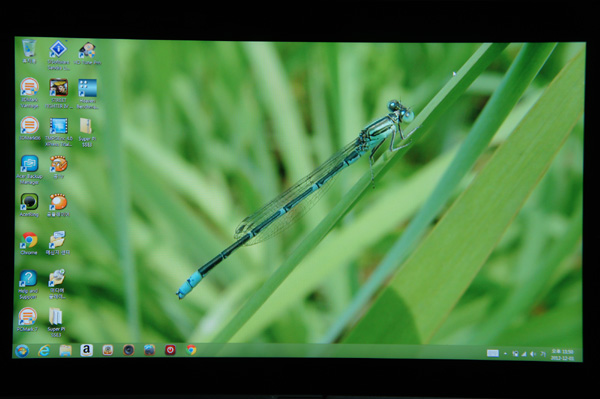600x399 pixels.
Task: Open the Street Fighter IV benchmark shortcut
Action: pos(59,94)
